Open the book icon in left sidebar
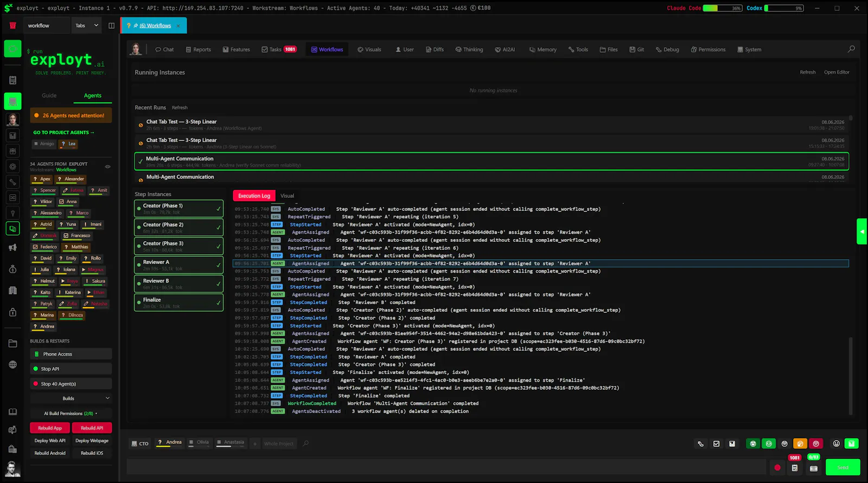The image size is (868, 483). (x=12, y=412)
